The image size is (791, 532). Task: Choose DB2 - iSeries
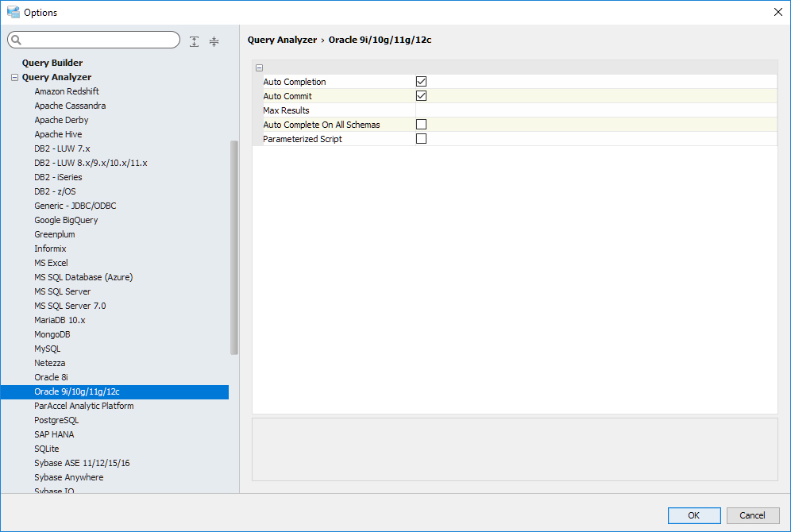coord(58,177)
